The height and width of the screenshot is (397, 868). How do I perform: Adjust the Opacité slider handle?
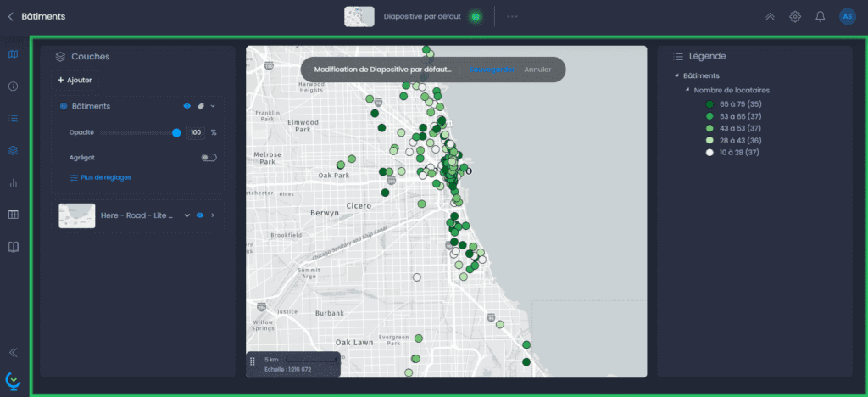[176, 132]
